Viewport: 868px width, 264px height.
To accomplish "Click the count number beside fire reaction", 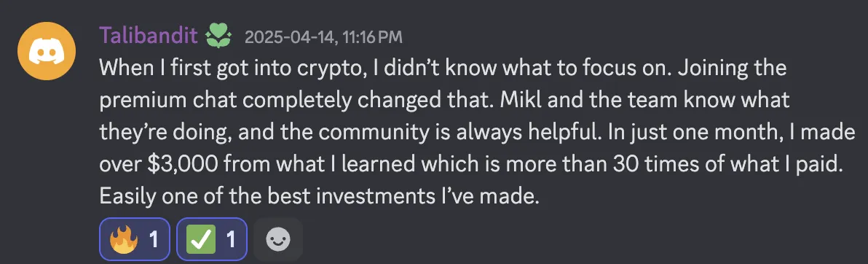I will (154, 240).
